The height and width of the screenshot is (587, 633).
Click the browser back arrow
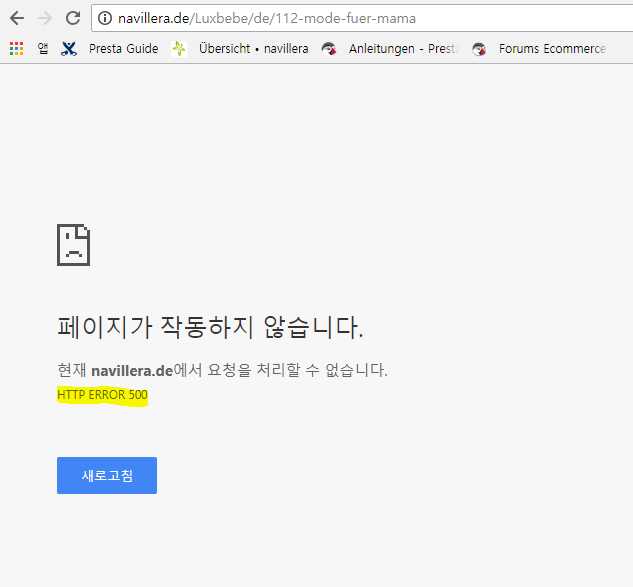[x=17, y=18]
